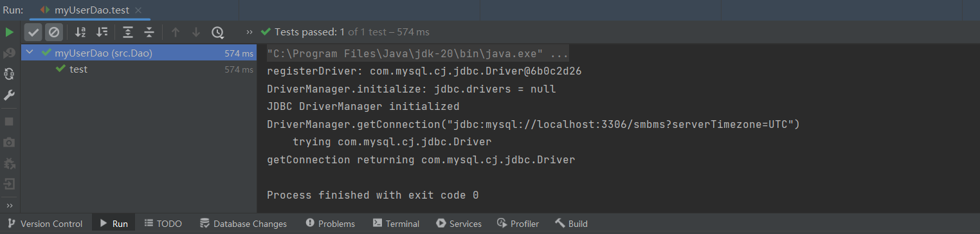
Task: Open the Terminal tool window
Action: click(396, 224)
